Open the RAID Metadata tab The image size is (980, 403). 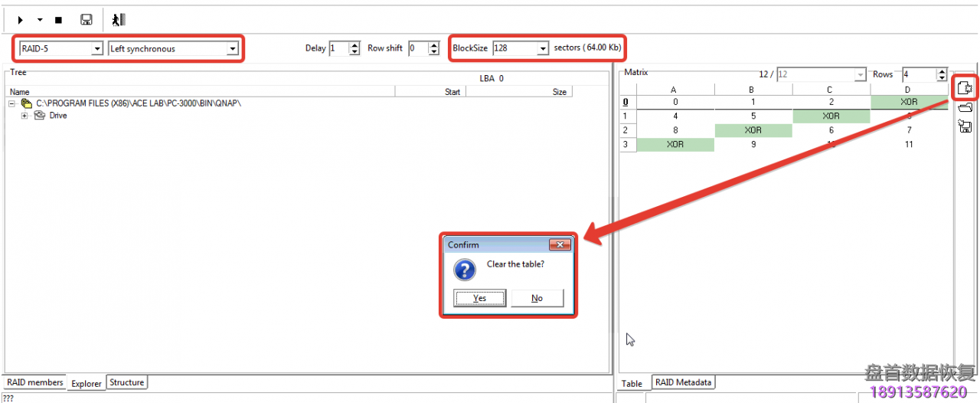coord(683,382)
